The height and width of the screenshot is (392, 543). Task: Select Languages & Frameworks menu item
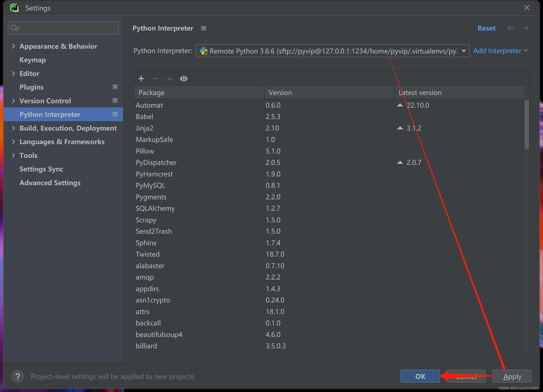[x=62, y=142]
